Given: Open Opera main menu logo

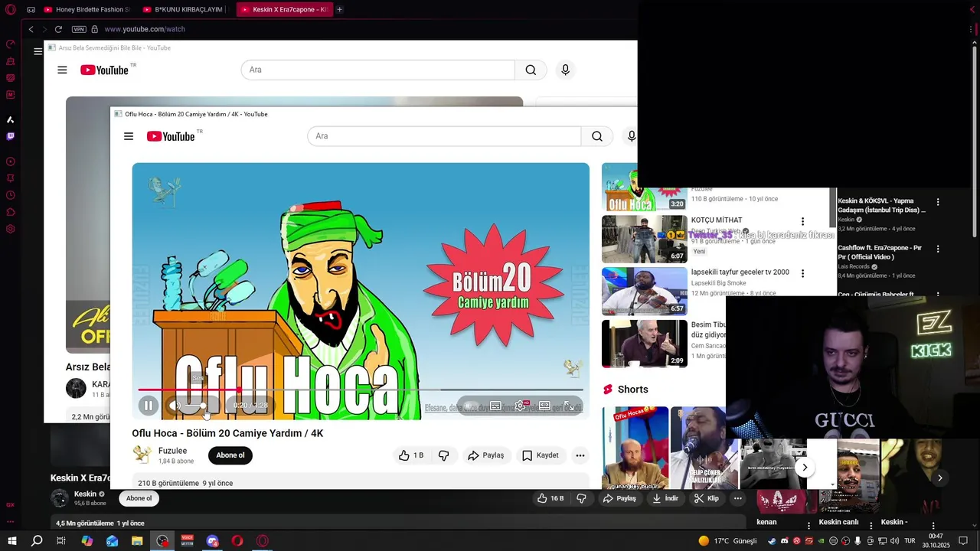Looking at the screenshot, I should click(10, 10).
